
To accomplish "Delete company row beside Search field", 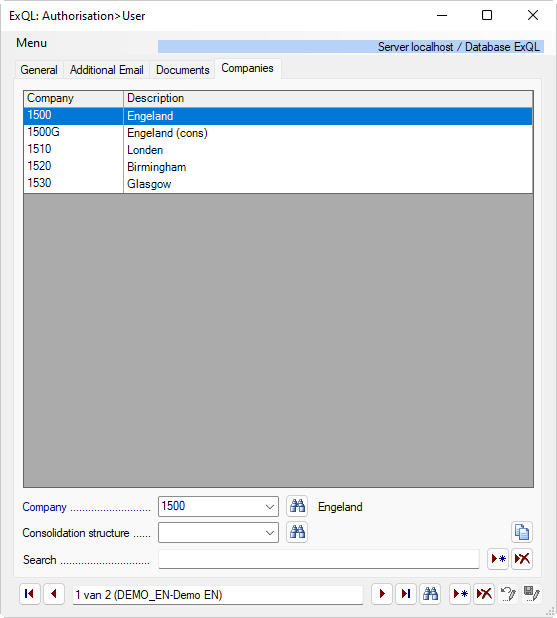I will (x=522, y=559).
